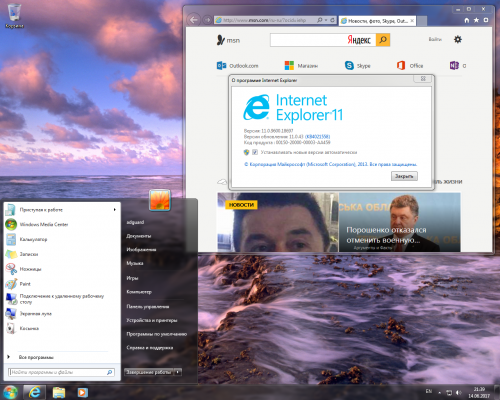Open Справка и поддержка from Start menu
Image resolution: width=500 pixels, height=400 pixels.
click(150, 347)
